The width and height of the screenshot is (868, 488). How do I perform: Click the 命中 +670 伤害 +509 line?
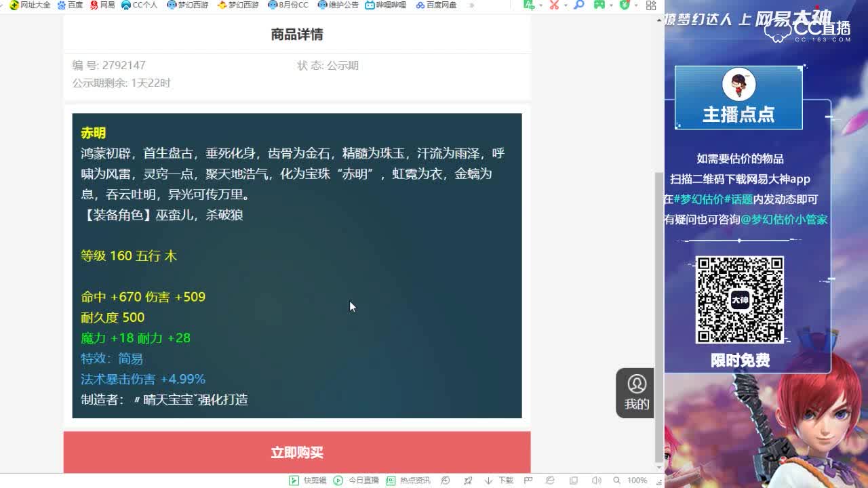(143, 297)
